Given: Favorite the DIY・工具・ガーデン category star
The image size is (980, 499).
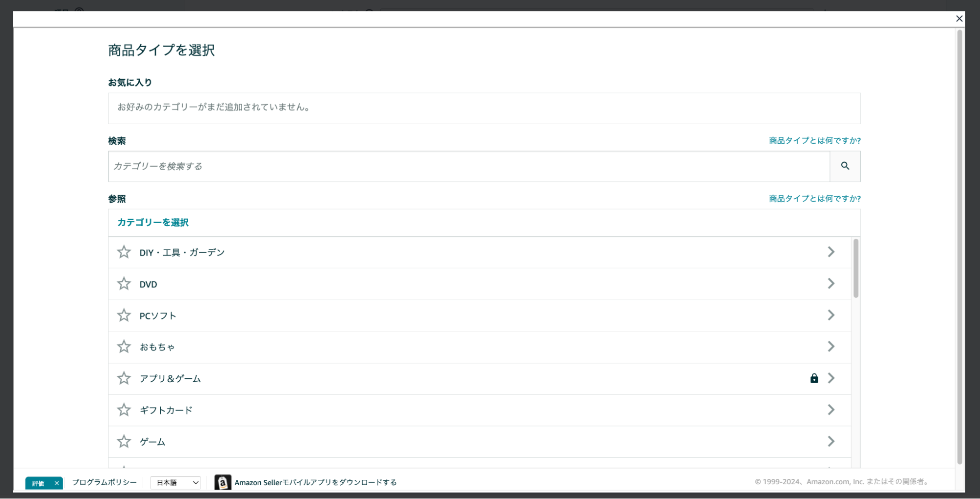Looking at the screenshot, I should point(124,252).
